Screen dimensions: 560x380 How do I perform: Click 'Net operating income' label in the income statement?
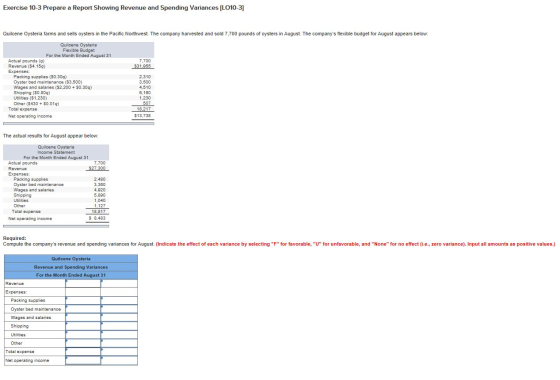(30, 219)
